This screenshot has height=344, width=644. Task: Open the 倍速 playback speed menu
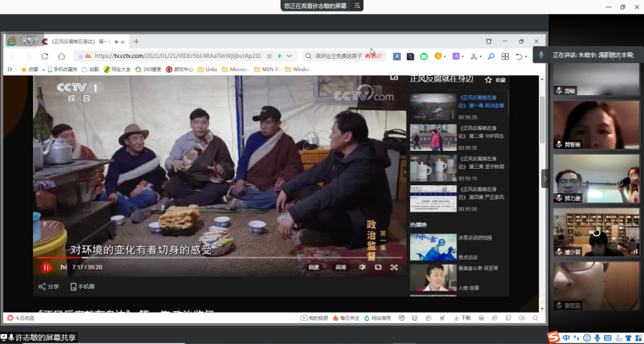313,267
